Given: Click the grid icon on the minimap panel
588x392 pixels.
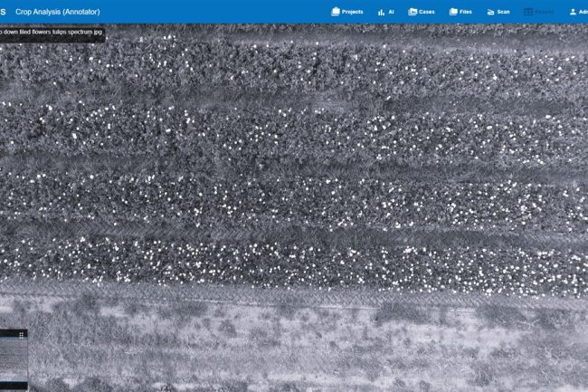Looking at the screenshot, I should (x=23, y=333).
